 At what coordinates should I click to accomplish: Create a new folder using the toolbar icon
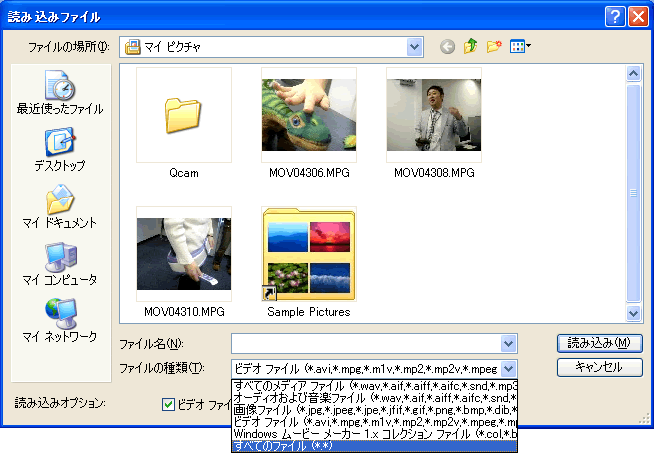pyautogui.click(x=493, y=47)
